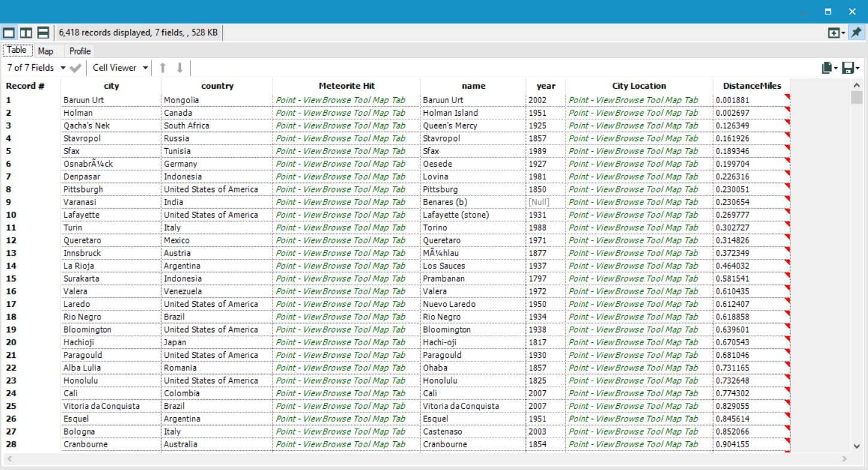Click the down arrow navigation icon

coord(180,68)
